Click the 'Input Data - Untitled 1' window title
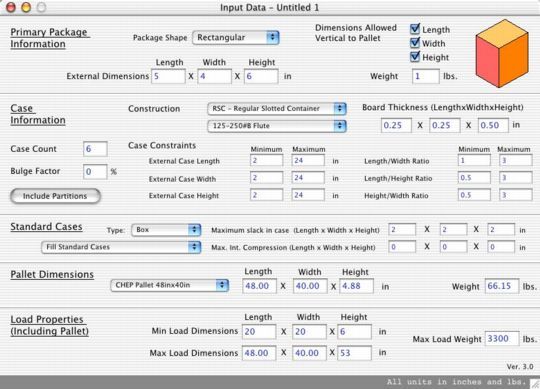 pos(269,7)
